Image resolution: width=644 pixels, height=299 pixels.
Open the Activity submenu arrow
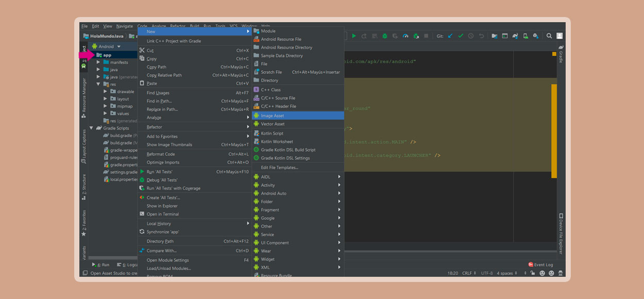tap(340, 185)
